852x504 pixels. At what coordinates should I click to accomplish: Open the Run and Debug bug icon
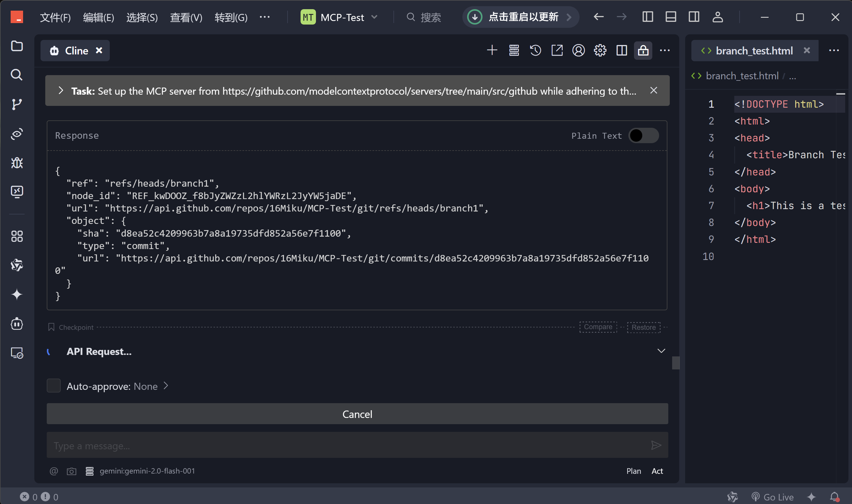pyautogui.click(x=16, y=163)
